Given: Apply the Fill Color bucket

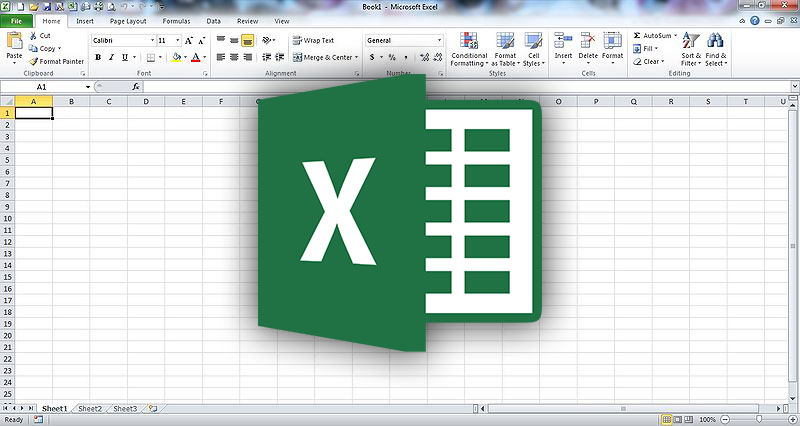Looking at the screenshot, I should [x=176, y=57].
